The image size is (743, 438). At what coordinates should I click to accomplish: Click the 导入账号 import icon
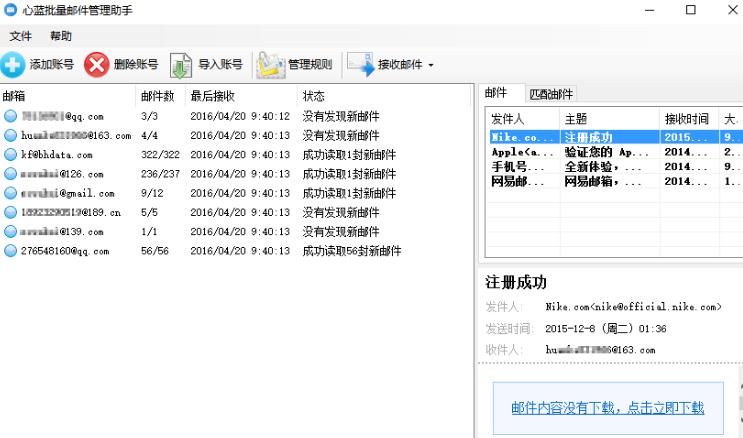tap(180, 65)
